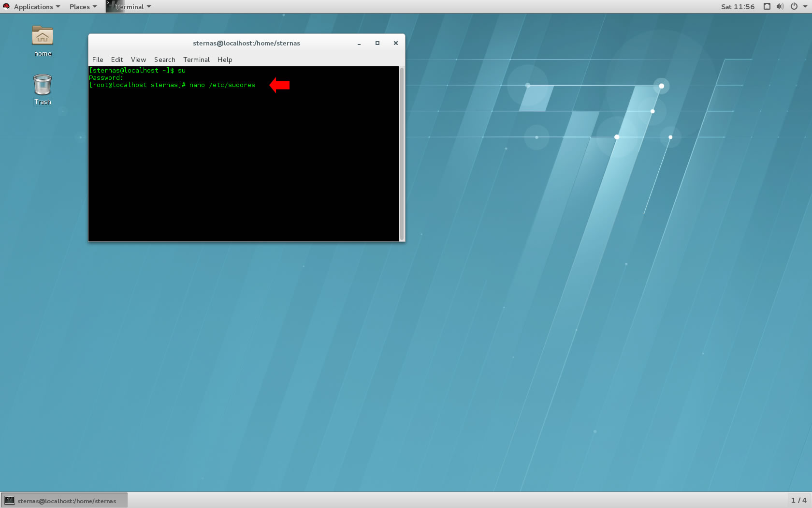Click the '[sternas@localhost ~]$ su' line
The height and width of the screenshot is (508, 812).
click(x=137, y=70)
